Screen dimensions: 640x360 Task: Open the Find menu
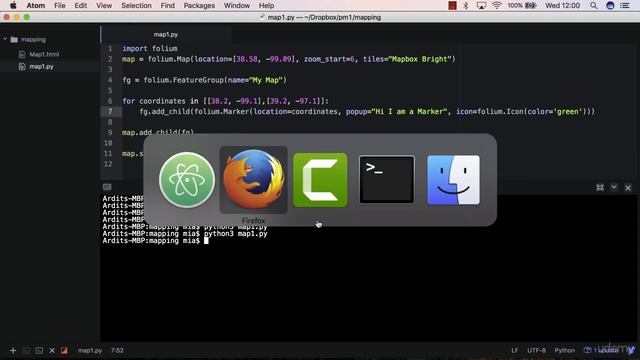coord(167,5)
